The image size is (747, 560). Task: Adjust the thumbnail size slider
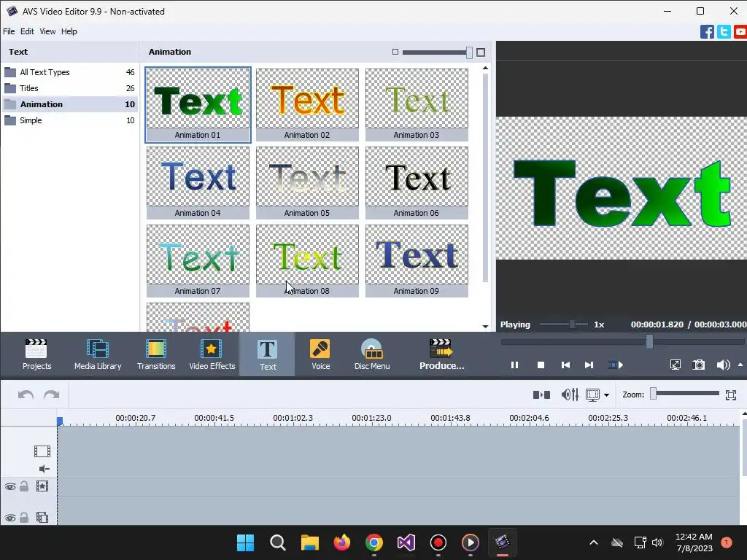point(438,52)
